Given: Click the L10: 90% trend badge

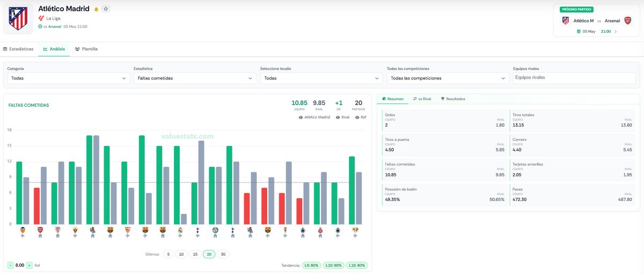Looking at the screenshot, I should [x=334, y=265].
